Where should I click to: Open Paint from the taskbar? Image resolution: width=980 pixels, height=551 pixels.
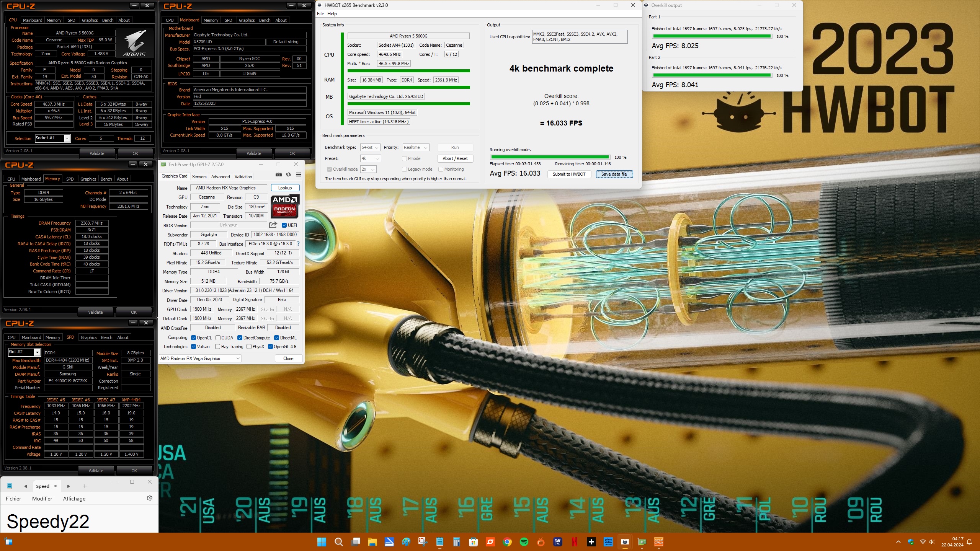coord(406,542)
